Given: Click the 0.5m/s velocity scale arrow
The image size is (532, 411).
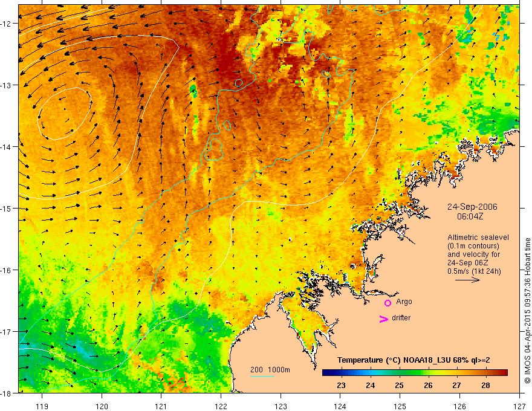Looking at the screenshot, I should point(467,280).
